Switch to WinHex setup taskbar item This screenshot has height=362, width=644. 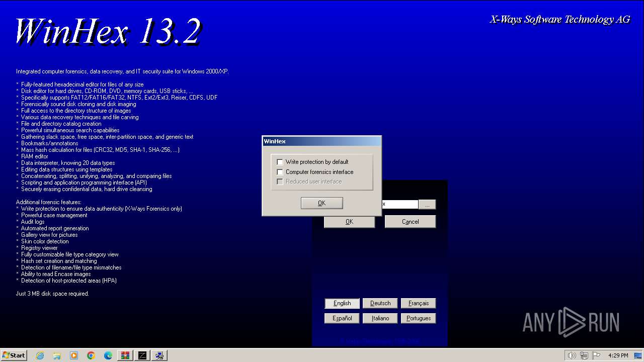tap(159, 355)
